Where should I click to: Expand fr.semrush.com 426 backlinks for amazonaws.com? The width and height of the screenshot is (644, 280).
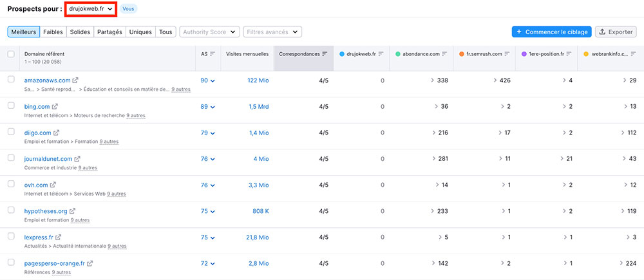(x=502, y=80)
